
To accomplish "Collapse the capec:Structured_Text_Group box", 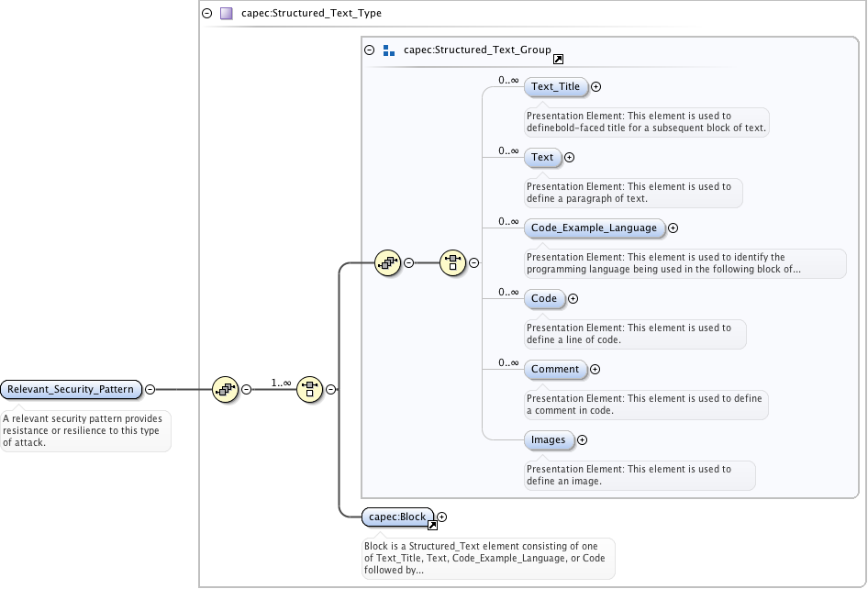I will 370,50.
